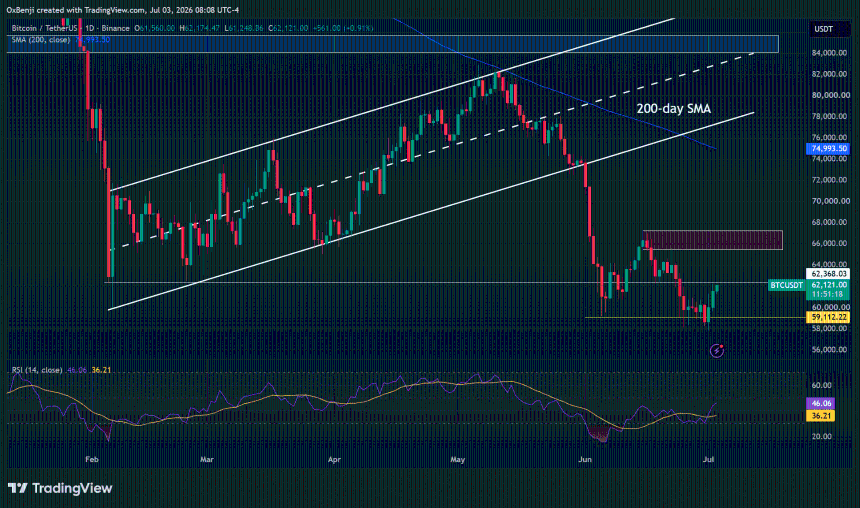Click the Bitcoin / TetherUS symbol title

tap(44, 28)
